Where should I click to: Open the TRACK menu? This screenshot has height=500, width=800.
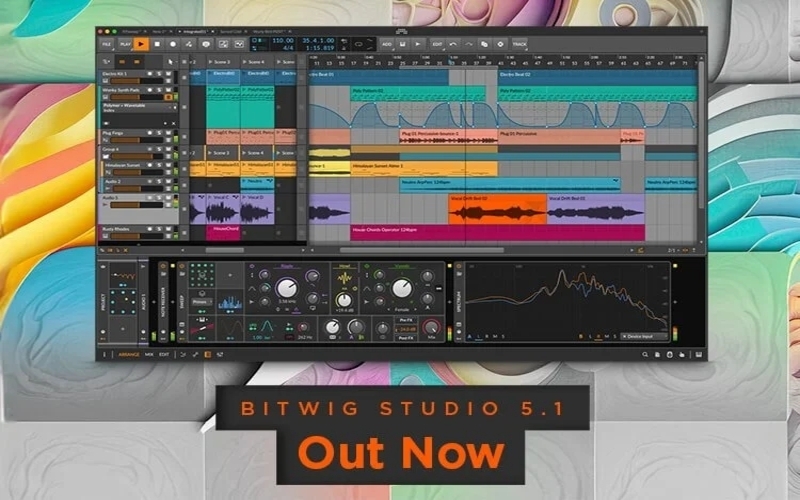[x=519, y=44]
